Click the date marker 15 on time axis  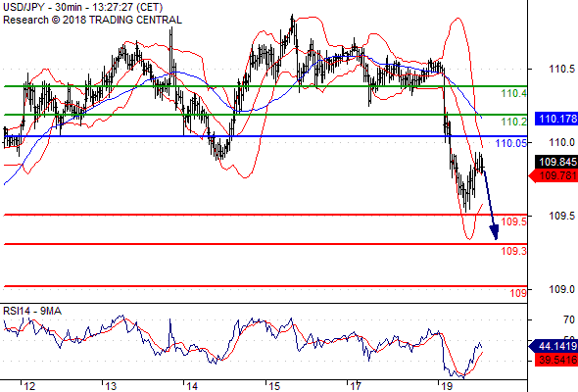point(274,386)
